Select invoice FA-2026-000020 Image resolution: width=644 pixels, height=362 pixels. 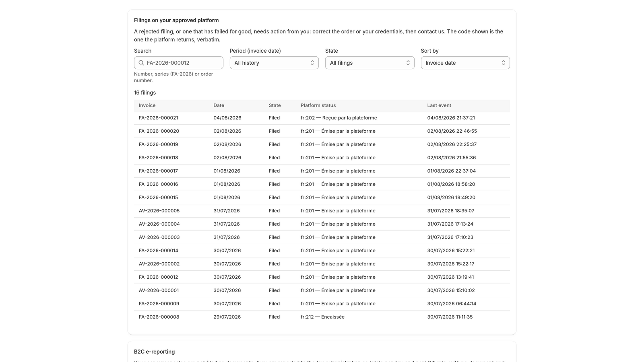click(x=159, y=131)
